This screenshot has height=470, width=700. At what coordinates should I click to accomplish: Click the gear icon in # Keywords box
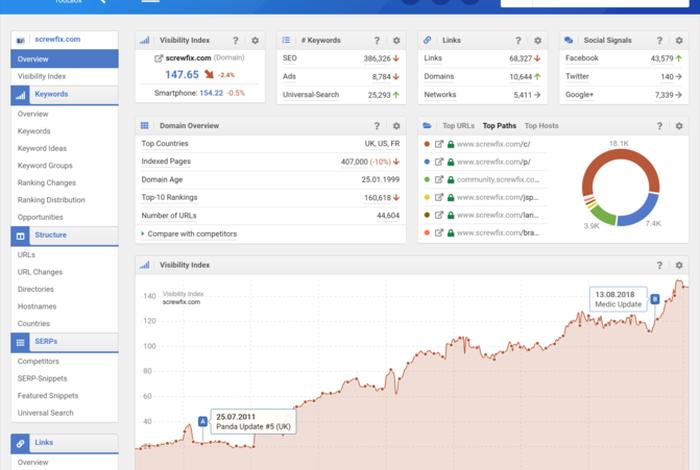396,41
